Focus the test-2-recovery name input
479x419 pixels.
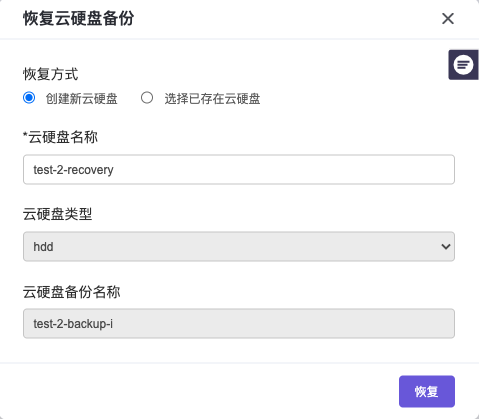coord(239,169)
